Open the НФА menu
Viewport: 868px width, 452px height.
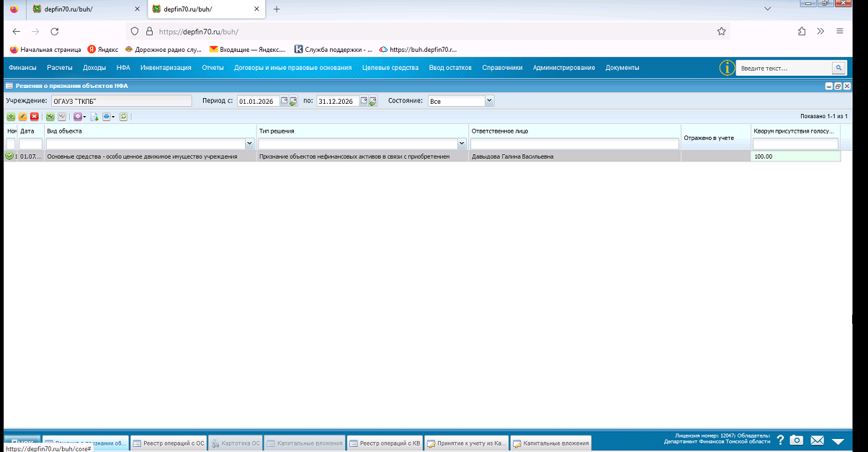(x=123, y=68)
